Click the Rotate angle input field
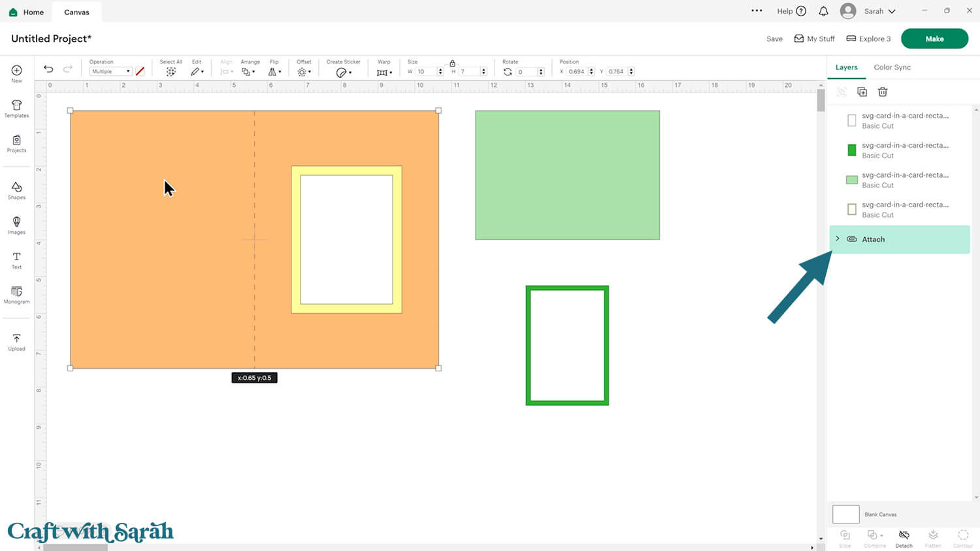 526,72
